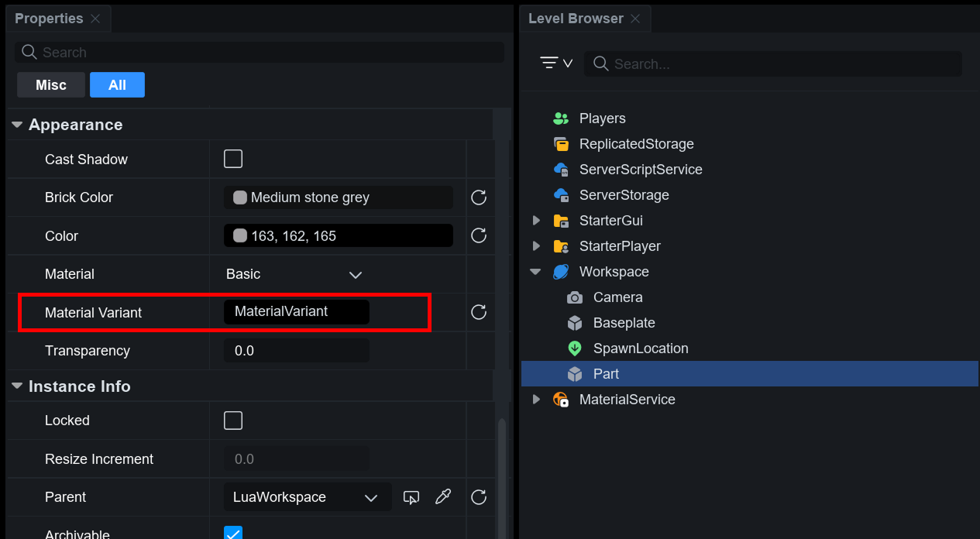
Task: Click the All filter button
Action: coord(117,85)
